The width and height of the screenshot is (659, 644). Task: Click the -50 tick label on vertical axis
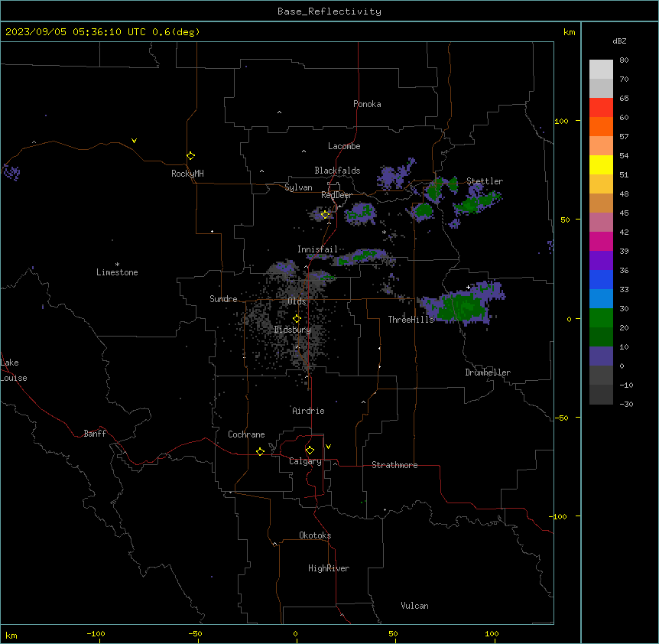click(x=561, y=418)
